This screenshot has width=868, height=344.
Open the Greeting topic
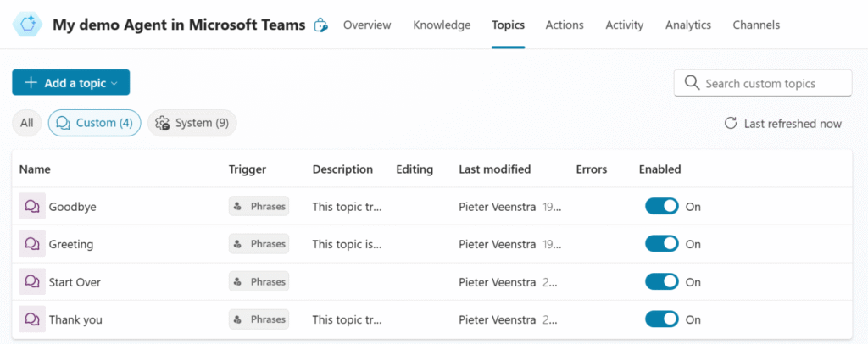click(x=71, y=244)
